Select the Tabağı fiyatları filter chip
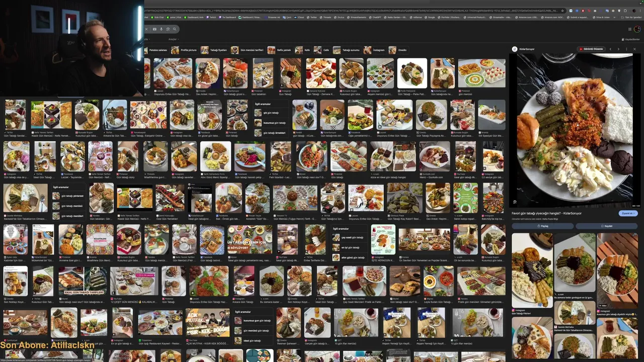644x362 pixels. coord(215,50)
